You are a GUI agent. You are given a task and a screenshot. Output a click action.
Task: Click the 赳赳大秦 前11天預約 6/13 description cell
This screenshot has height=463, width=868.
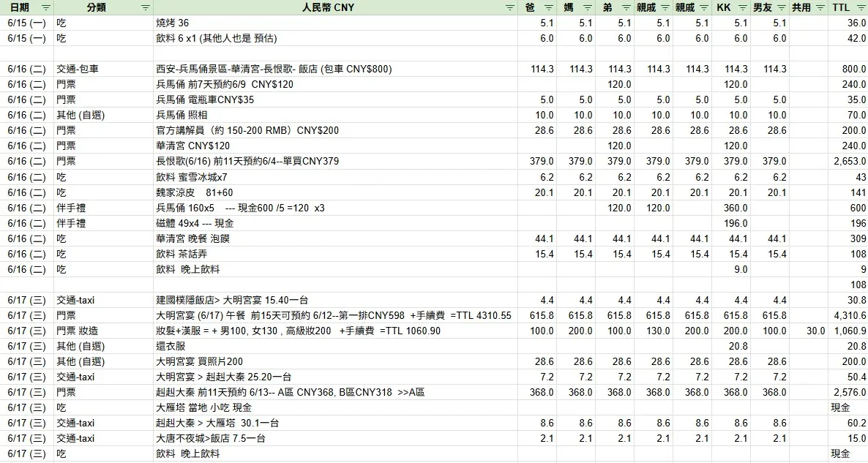tap(335, 392)
